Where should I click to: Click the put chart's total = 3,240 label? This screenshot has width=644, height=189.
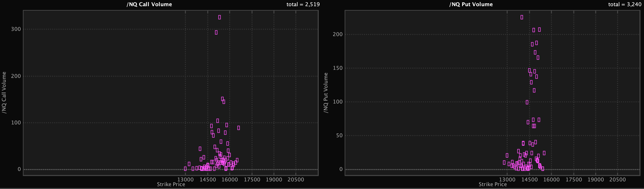click(x=625, y=4)
